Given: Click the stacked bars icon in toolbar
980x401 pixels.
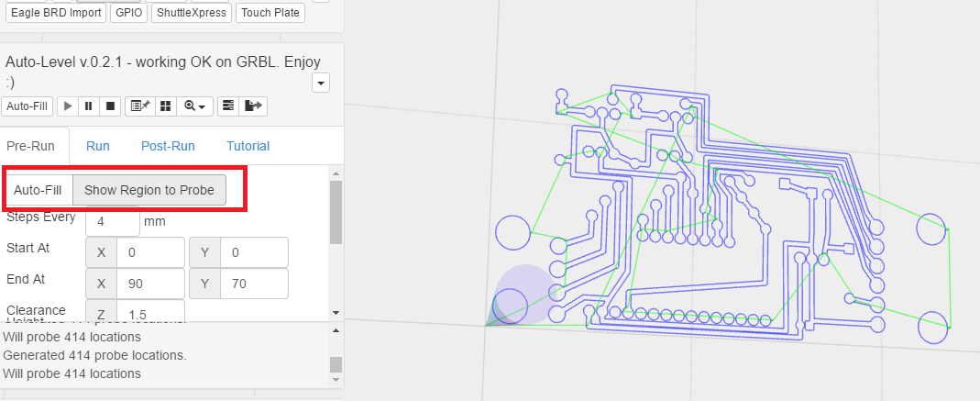Looking at the screenshot, I should (x=228, y=106).
